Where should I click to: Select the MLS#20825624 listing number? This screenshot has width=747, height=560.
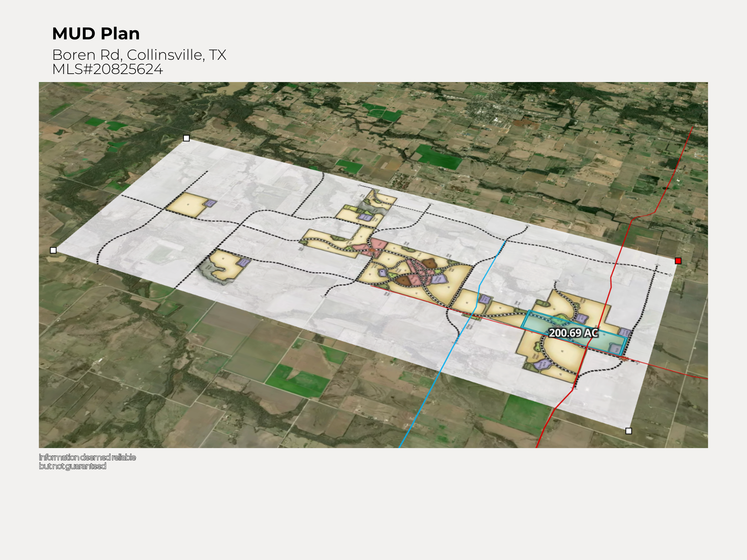107,69
